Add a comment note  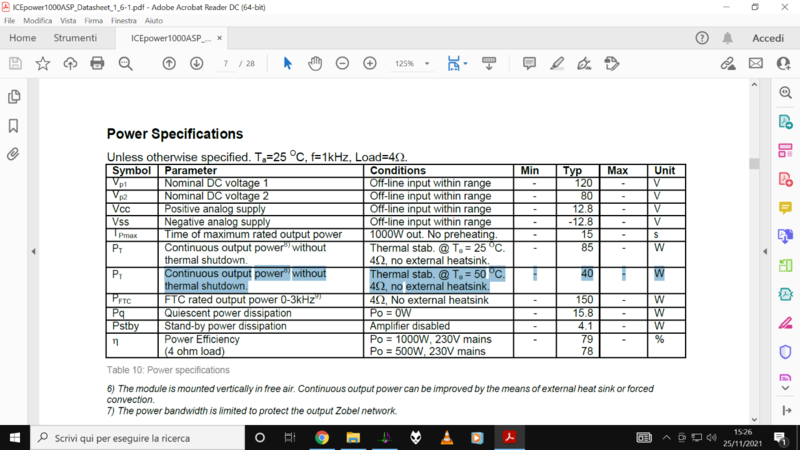click(529, 63)
